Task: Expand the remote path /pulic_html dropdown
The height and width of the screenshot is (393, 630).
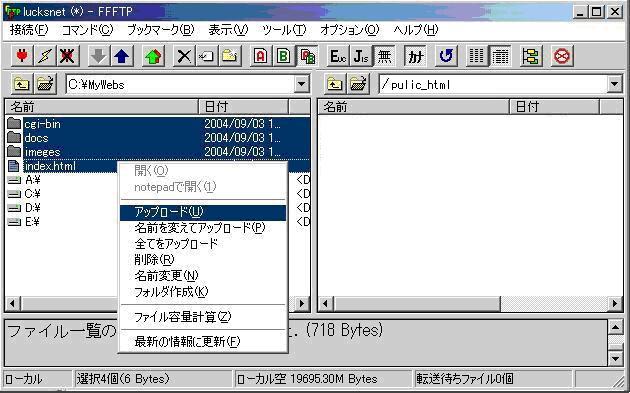Action: [x=614, y=84]
